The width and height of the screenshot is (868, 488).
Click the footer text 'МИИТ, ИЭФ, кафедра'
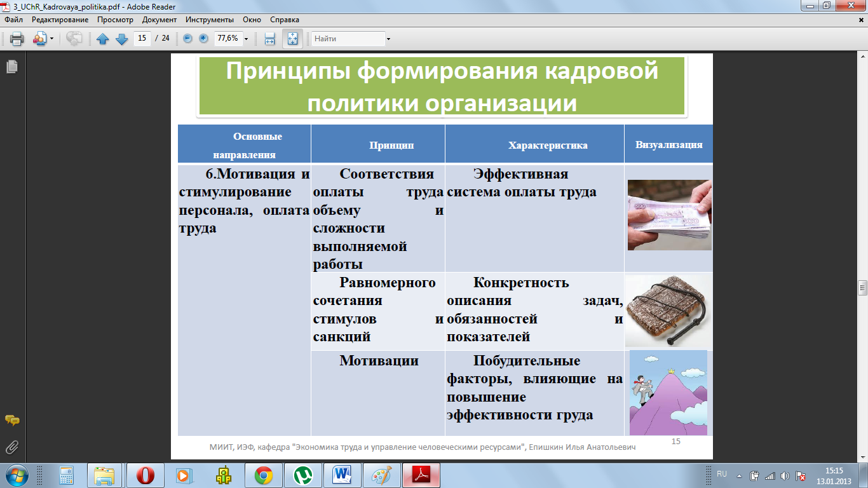click(x=250, y=447)
